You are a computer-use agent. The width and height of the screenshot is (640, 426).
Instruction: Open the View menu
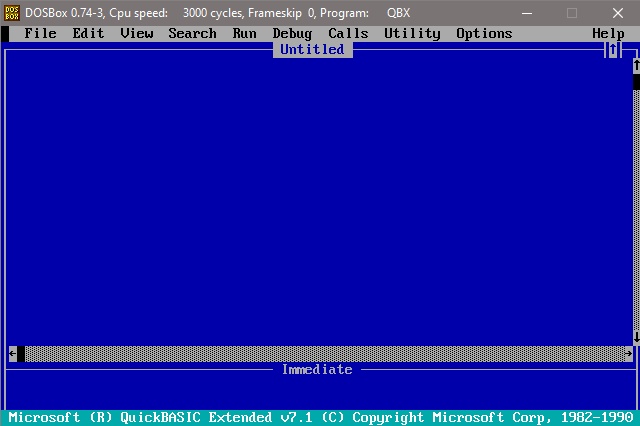[x=137, y=33]
